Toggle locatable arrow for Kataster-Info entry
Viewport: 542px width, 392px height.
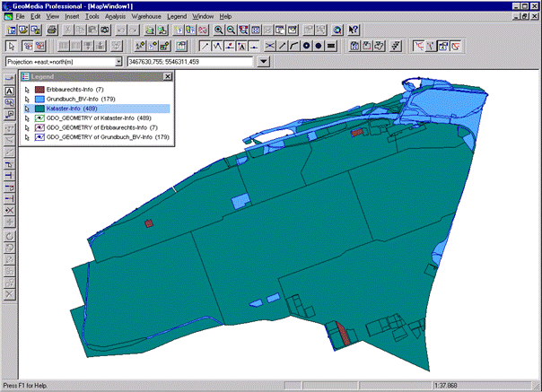click(28, 109)
